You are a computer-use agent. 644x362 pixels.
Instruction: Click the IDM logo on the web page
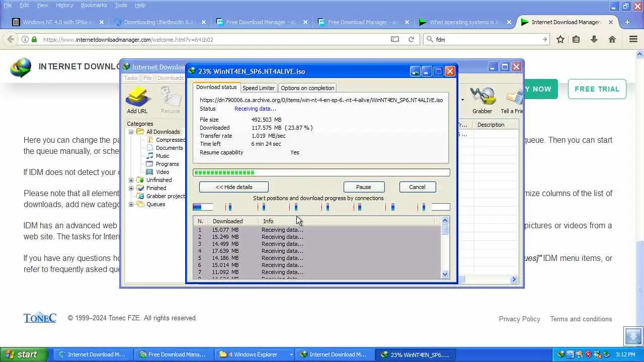(20, 67)
